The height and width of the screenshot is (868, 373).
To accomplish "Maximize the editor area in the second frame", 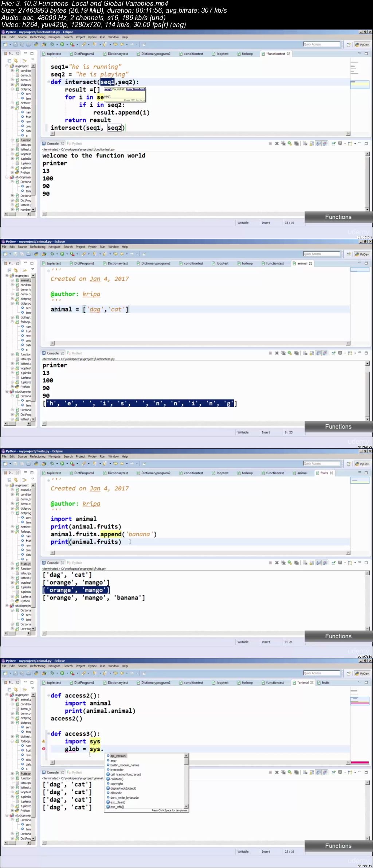I will (366, 263).
